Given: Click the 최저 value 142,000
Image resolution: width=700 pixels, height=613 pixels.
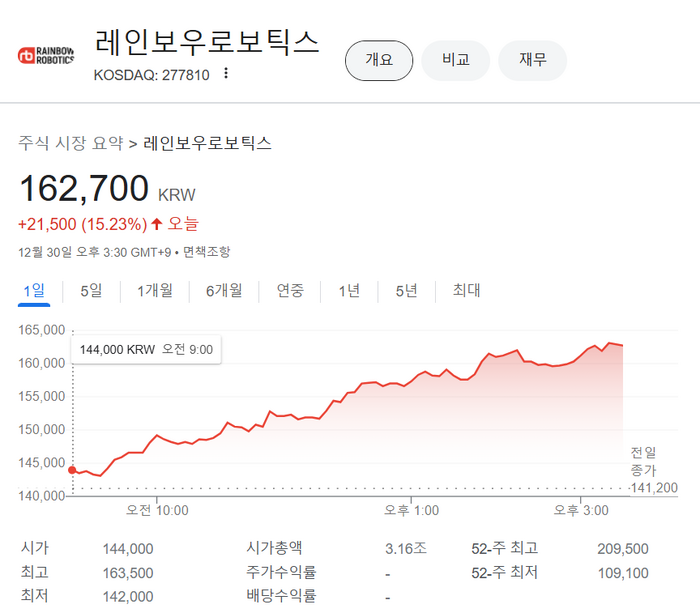Looking at the screenshot, I should tap(128, 596).
